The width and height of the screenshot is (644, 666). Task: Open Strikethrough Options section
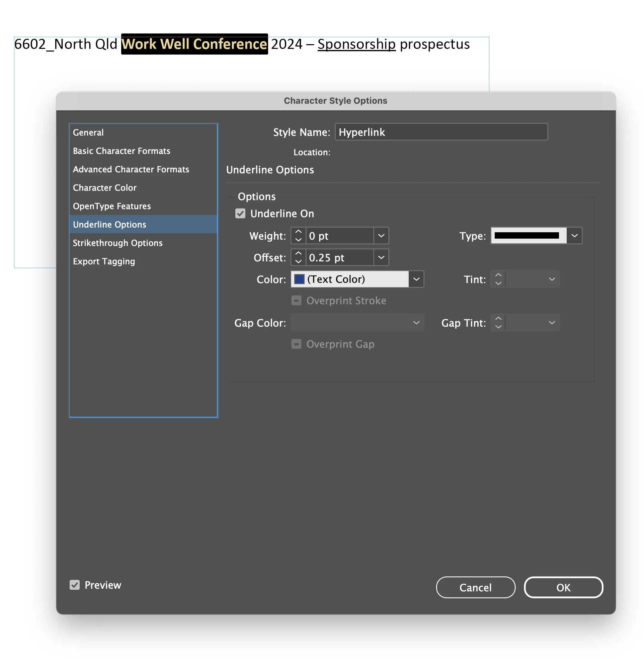click(117, 243)
